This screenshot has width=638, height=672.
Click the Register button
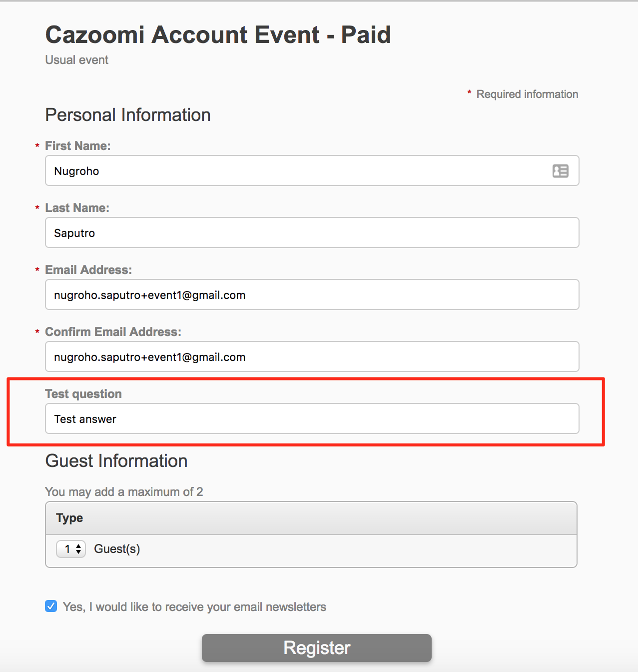point(317,648)
